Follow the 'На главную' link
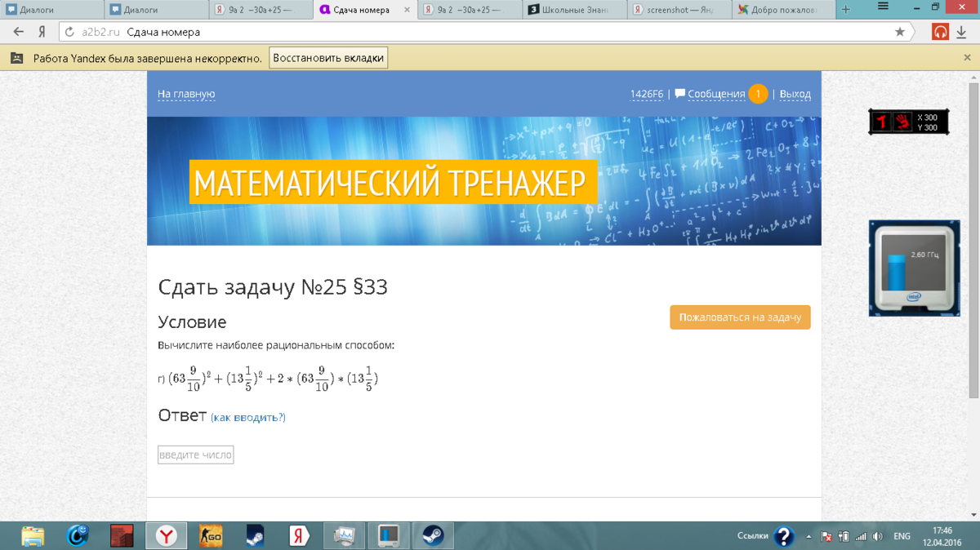 coord(186,94)
